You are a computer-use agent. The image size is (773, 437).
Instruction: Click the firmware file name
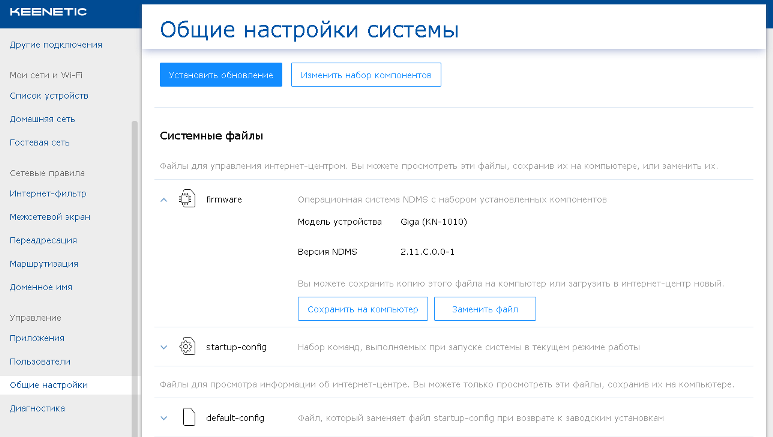[x=224, y=200]
